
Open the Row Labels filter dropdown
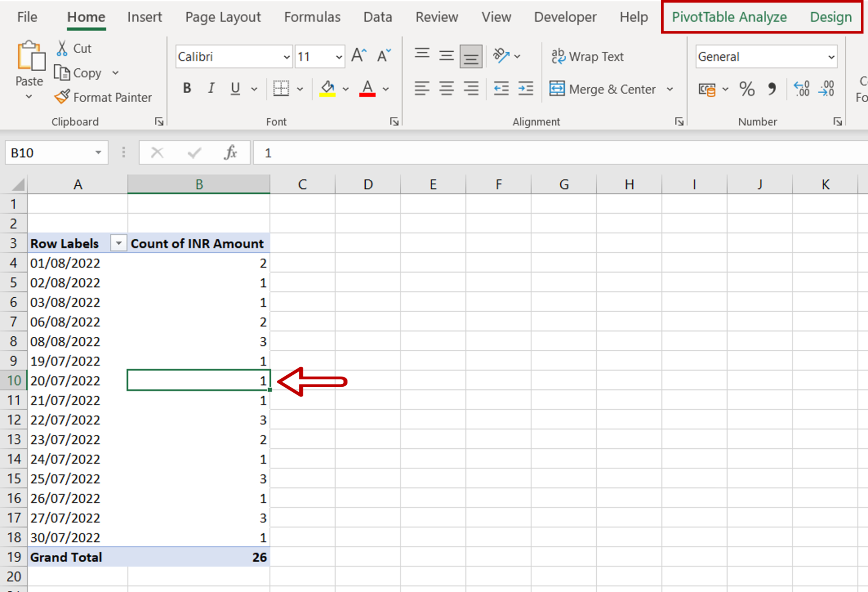[x=118, y=243]
